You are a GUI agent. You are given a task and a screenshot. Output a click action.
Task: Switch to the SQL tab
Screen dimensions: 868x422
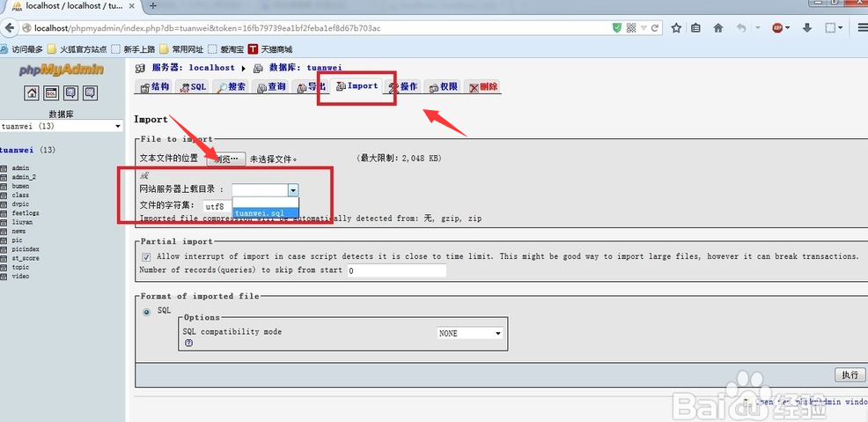coord(192,87)
